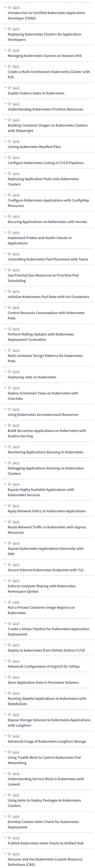95x868 pixels.
Task: Expand chevron for Apply Network Policy to Kubernetes Applications
Action: (5, 506)
